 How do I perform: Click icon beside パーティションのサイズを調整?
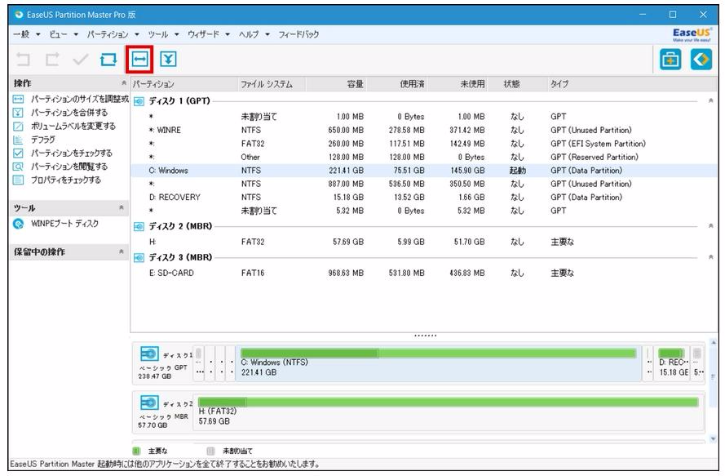[18, 99]
